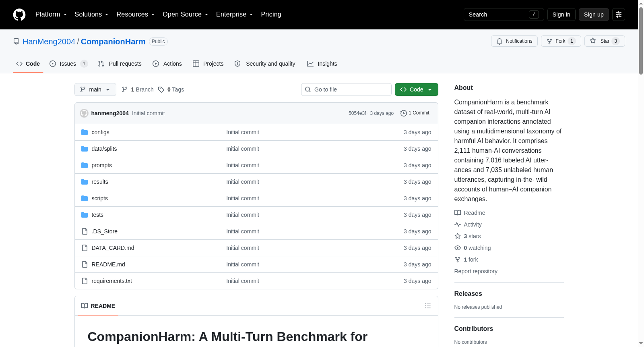Click the Go to file field
644x347 pixels.
tap(346, 89)
